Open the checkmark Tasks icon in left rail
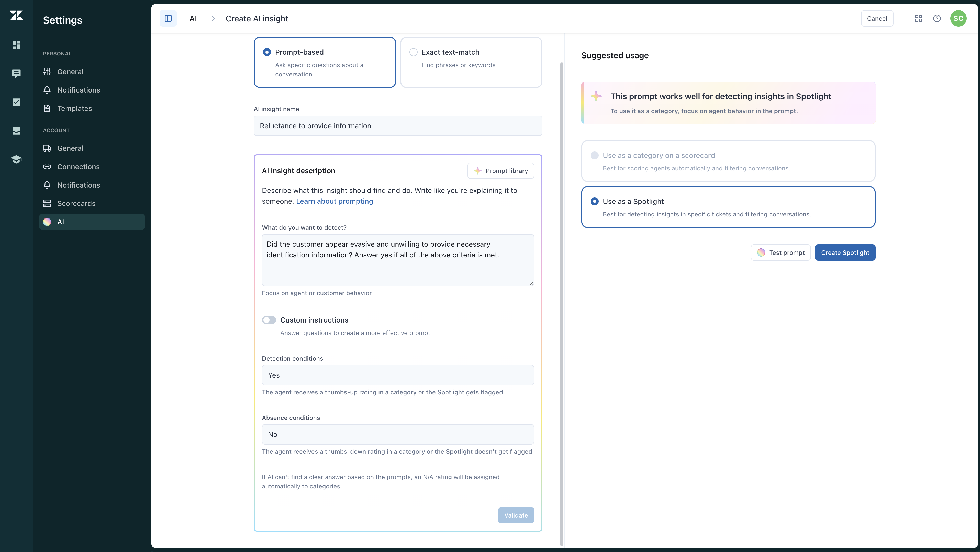980x552 pixels. 16,102
